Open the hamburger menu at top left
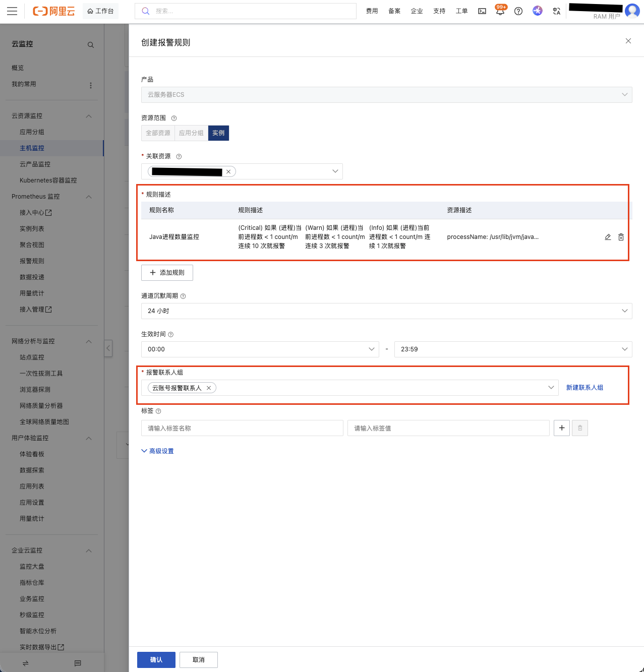The width and height of the screenshot is (644, 672). (12, 11)
